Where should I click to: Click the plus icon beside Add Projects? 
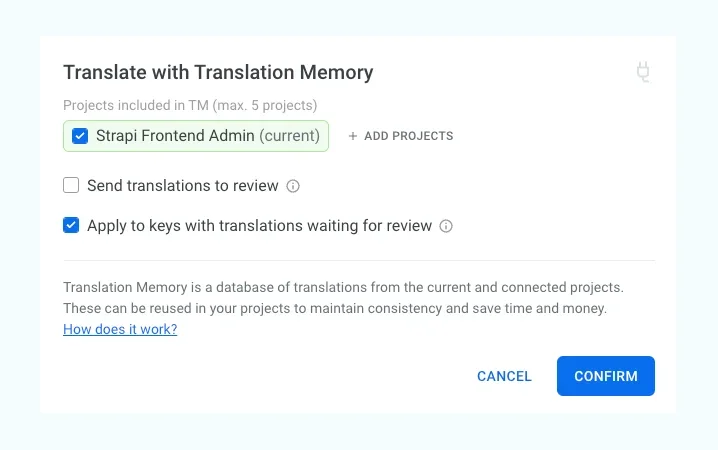click(x=353, y=136)
